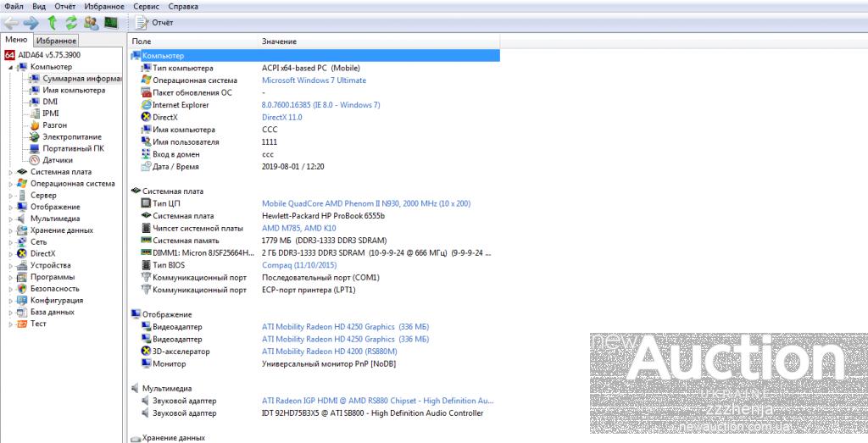868x443 pixels.
Task: Click the Дата / Время row icon
Action: click(x=146, y=167)
